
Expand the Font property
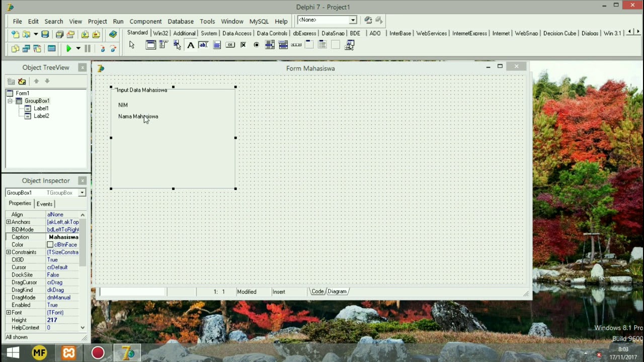pyautogui.click(x=8, y=313)
